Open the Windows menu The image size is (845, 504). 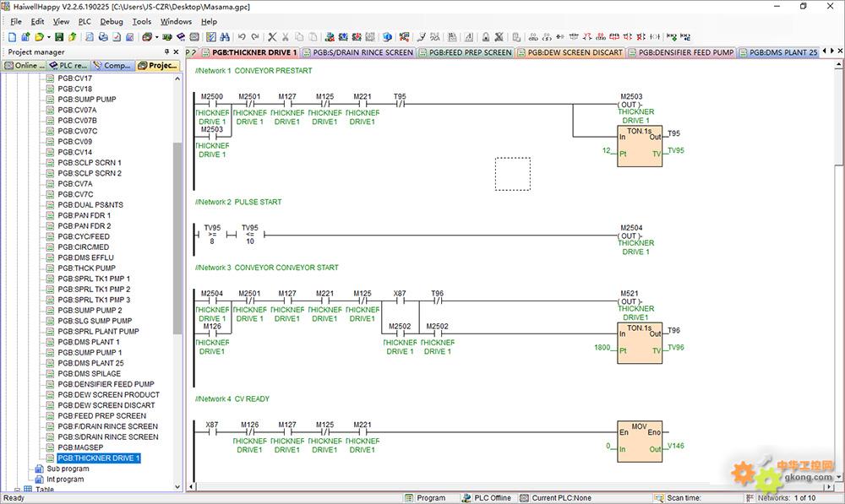point(176,22)
